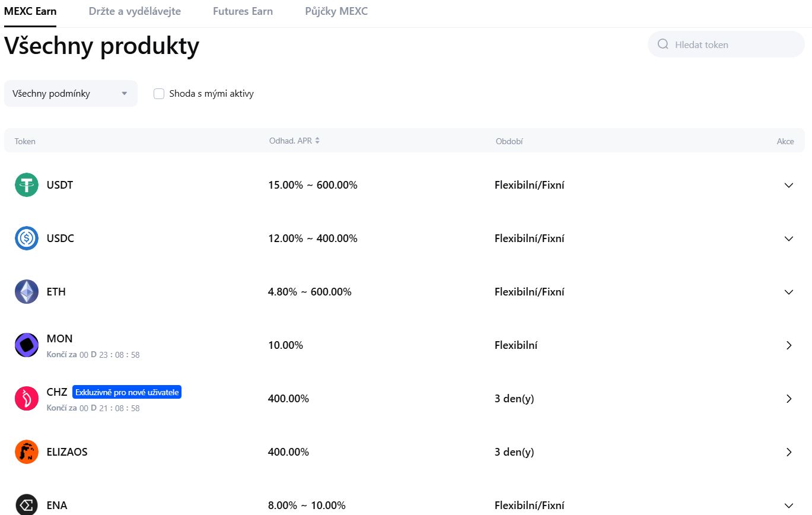
Task: Open the 'Všechny podmínky' dropdown
Action: (71, 94)
